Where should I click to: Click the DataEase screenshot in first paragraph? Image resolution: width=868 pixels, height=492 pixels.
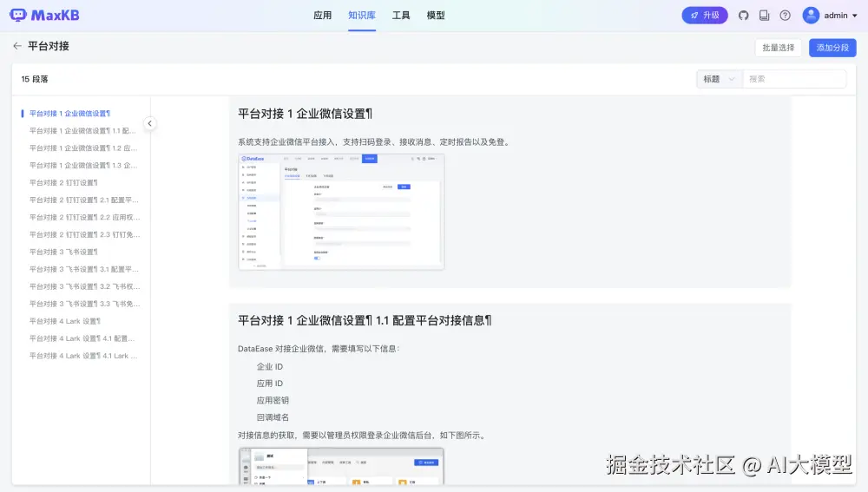pos(341,212)
